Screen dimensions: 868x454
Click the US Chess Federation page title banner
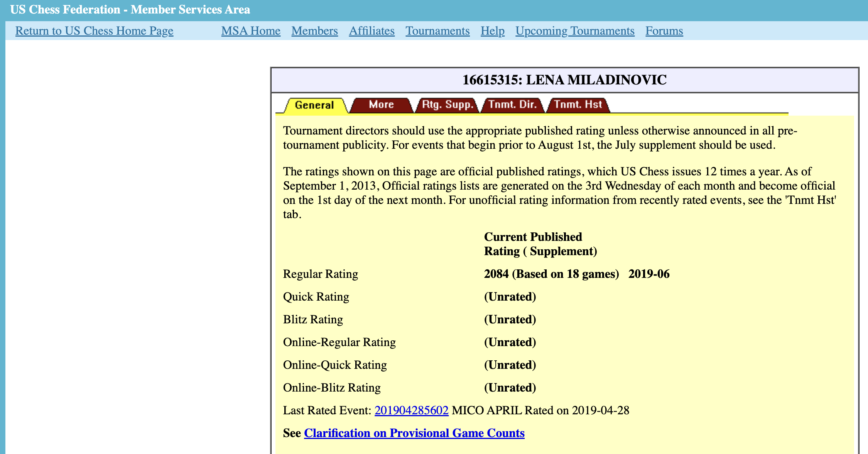130,10
